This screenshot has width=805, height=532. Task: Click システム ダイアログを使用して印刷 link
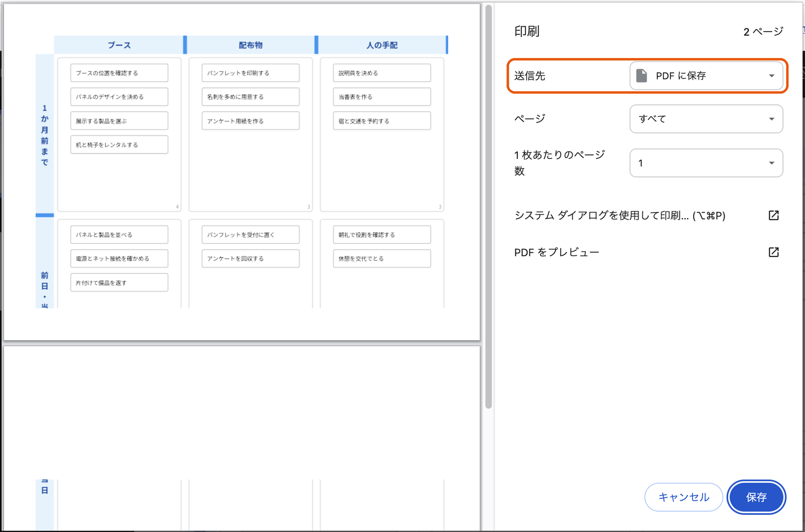(620, 216)
